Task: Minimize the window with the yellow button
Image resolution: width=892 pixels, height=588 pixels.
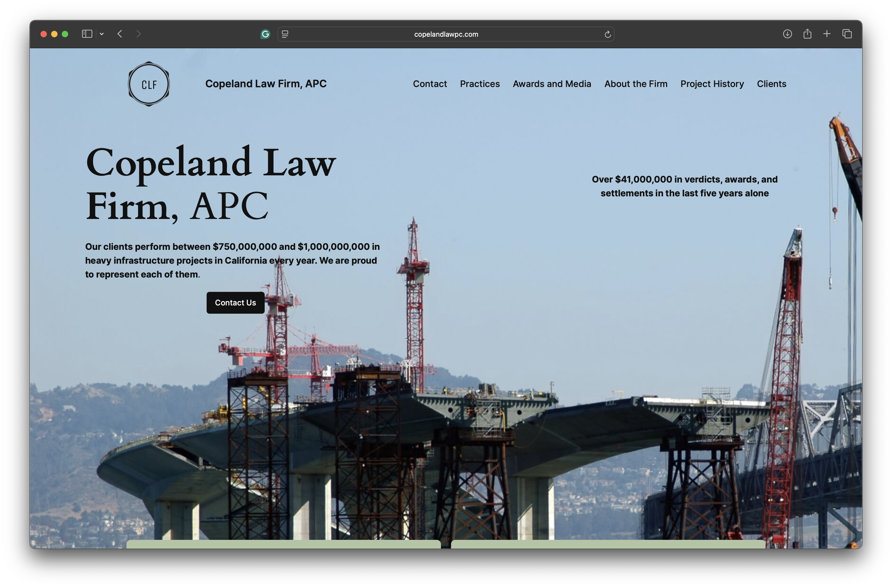Action: coord(54,34)
